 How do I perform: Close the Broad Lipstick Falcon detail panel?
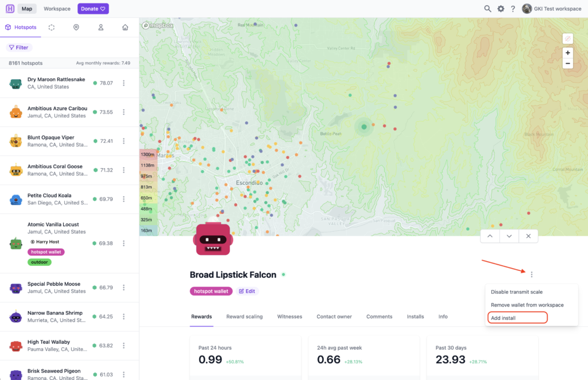[528, 236]
